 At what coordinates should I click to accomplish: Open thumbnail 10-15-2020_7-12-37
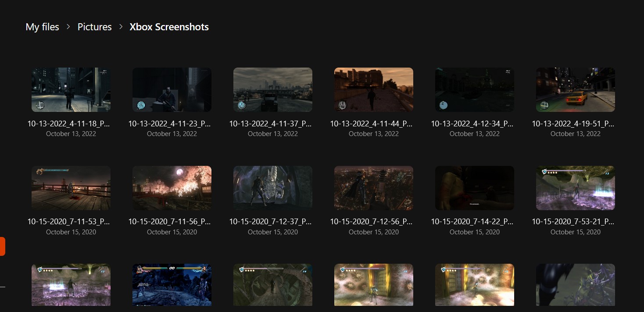(273, 188)
